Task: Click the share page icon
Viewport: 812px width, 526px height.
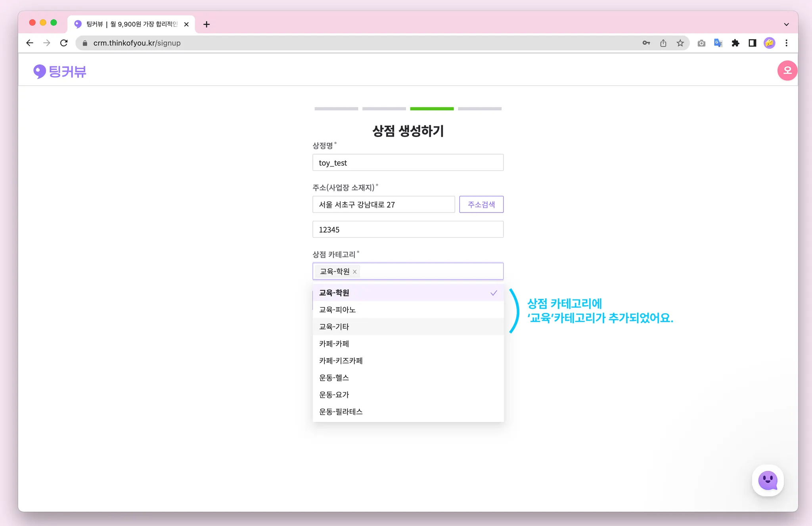Action: [663, 43]
